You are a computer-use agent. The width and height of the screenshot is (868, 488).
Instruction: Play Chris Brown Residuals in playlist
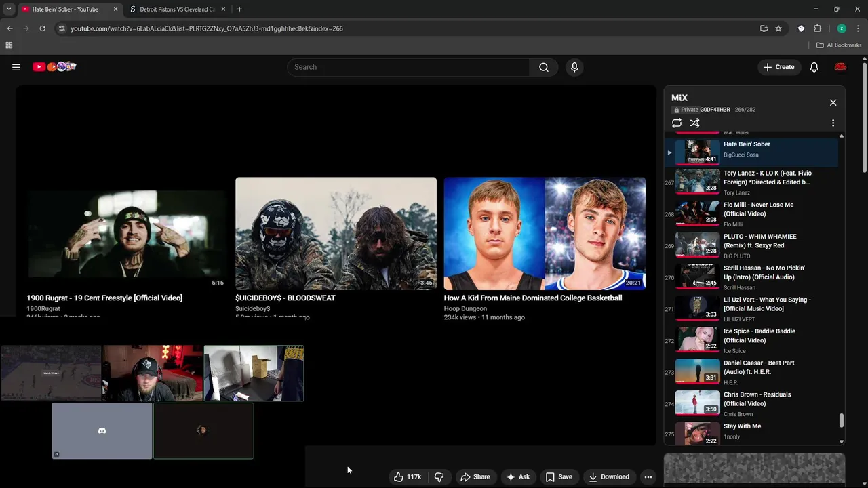point(751,404)
